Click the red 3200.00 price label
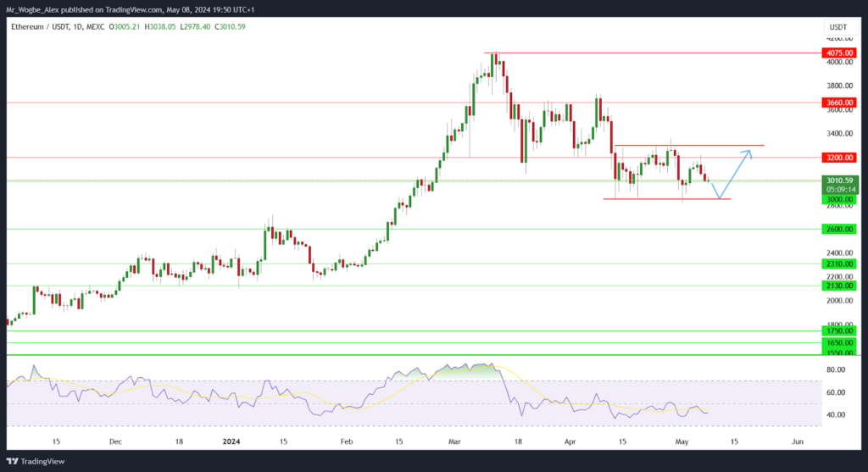The width and height of the screenshot is (868, 472). pyautogui.click(x=839, y=158)
